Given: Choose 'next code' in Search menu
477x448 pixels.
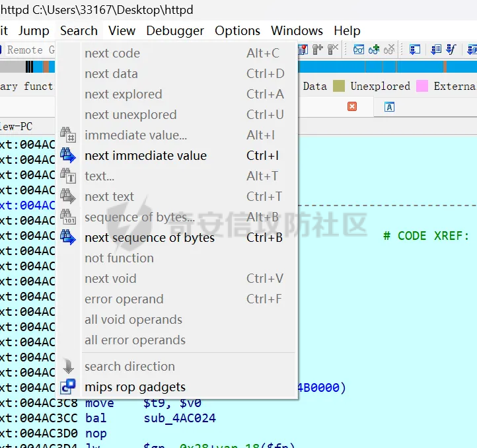Looking at the screenshot, I should coord(176,54).
